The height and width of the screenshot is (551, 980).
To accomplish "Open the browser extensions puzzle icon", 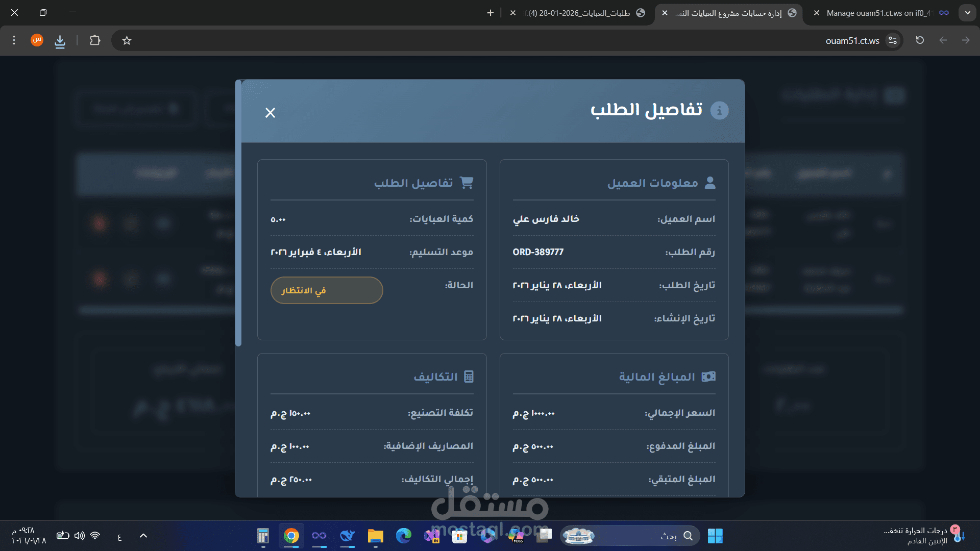I will (x=95, y=40).
